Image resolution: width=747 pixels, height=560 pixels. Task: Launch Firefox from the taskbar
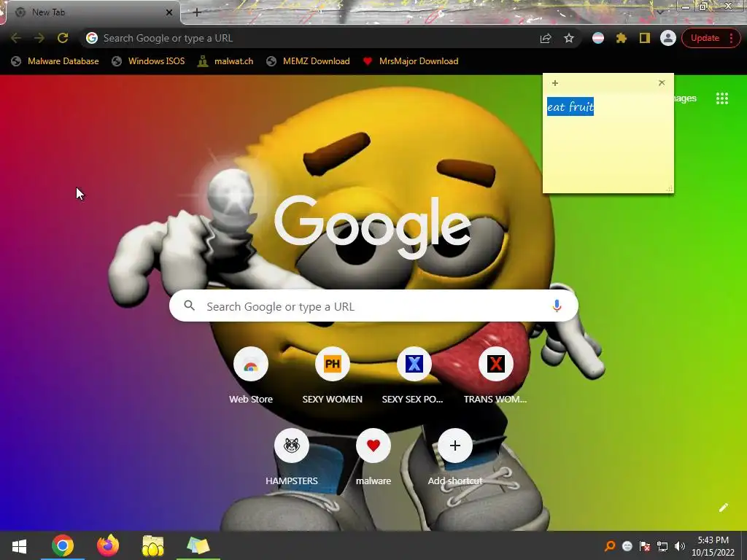tap(108, 545)
